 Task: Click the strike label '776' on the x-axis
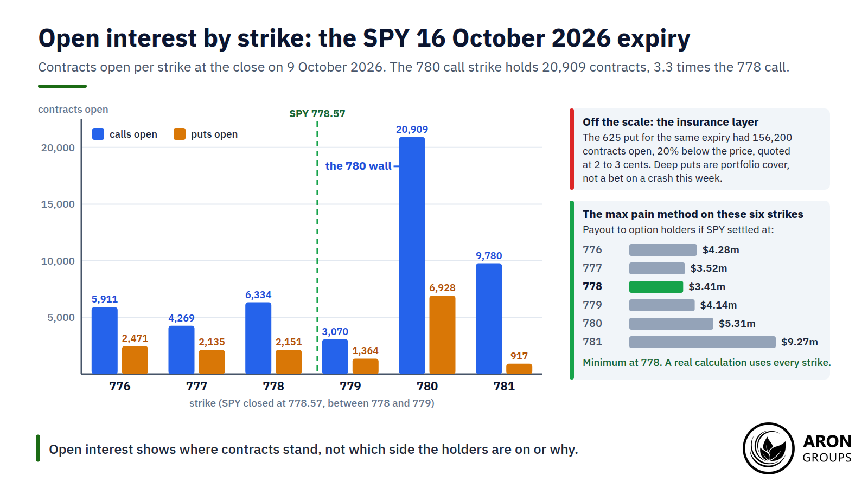click(x=120, y=386)
